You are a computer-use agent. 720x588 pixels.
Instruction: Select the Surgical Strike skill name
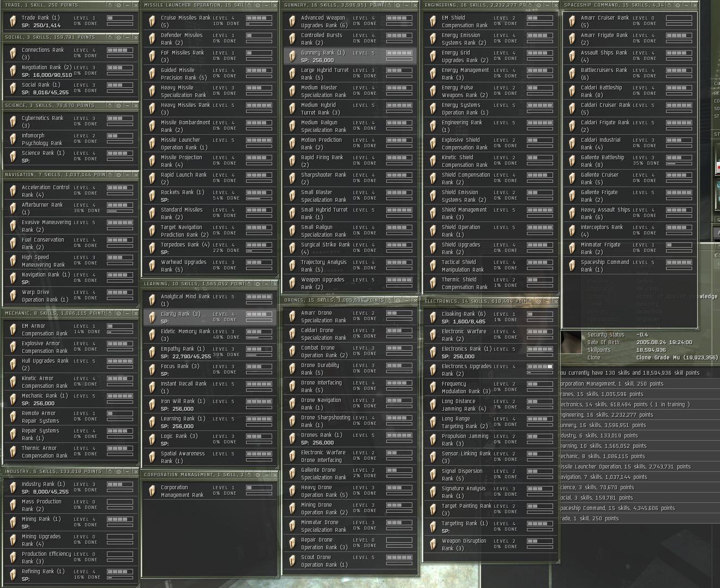pos(326,248)
